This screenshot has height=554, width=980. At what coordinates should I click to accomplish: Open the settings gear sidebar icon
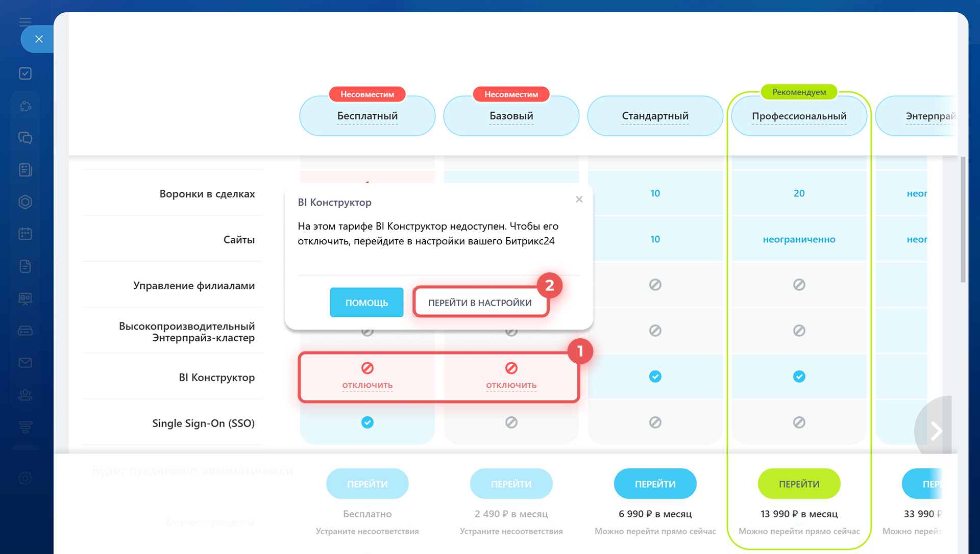25,478
